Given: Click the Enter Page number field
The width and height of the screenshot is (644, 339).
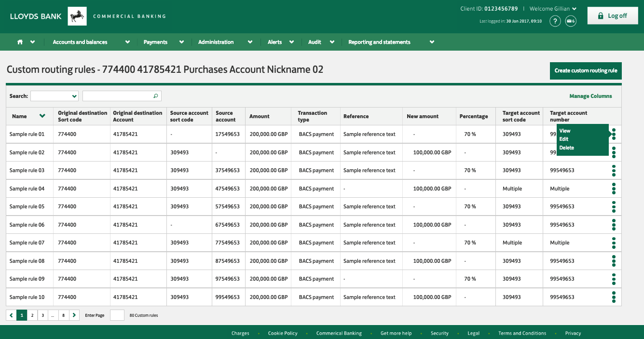Looking at the screenshot, I should 117,315.
